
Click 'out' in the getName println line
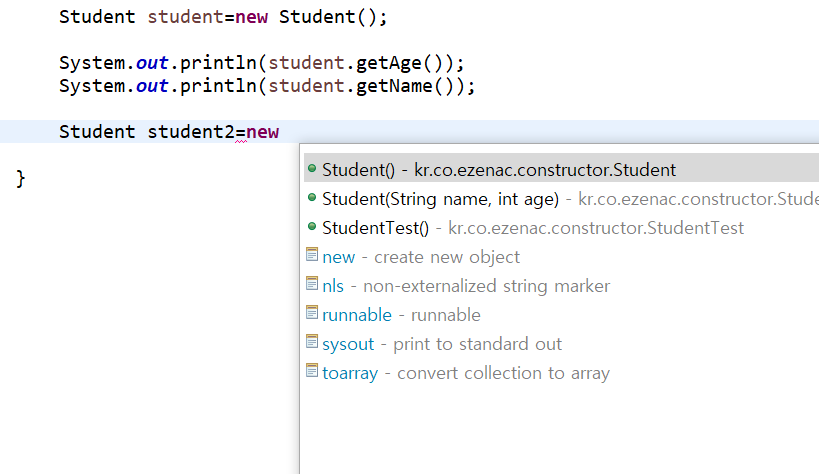point(152,86)
